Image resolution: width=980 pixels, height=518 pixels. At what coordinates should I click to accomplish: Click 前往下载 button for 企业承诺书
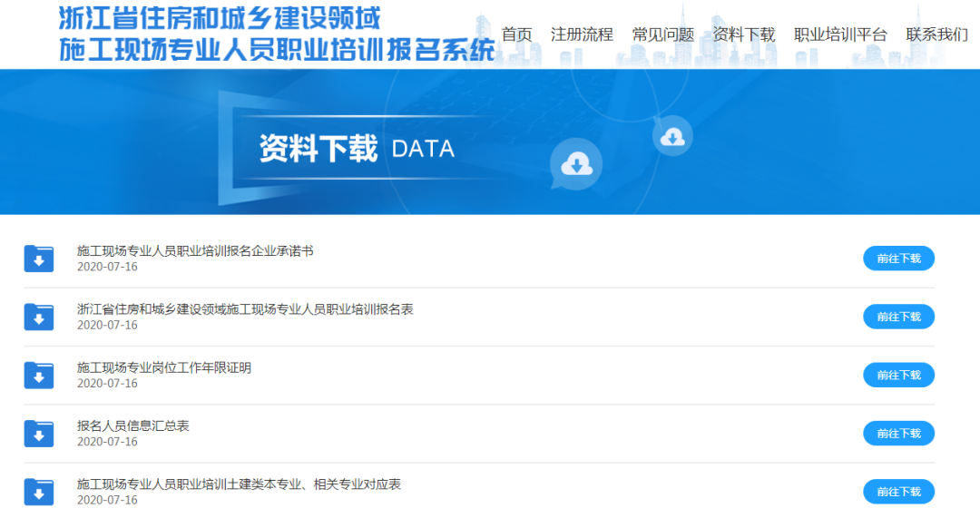(x=898, y=258)
